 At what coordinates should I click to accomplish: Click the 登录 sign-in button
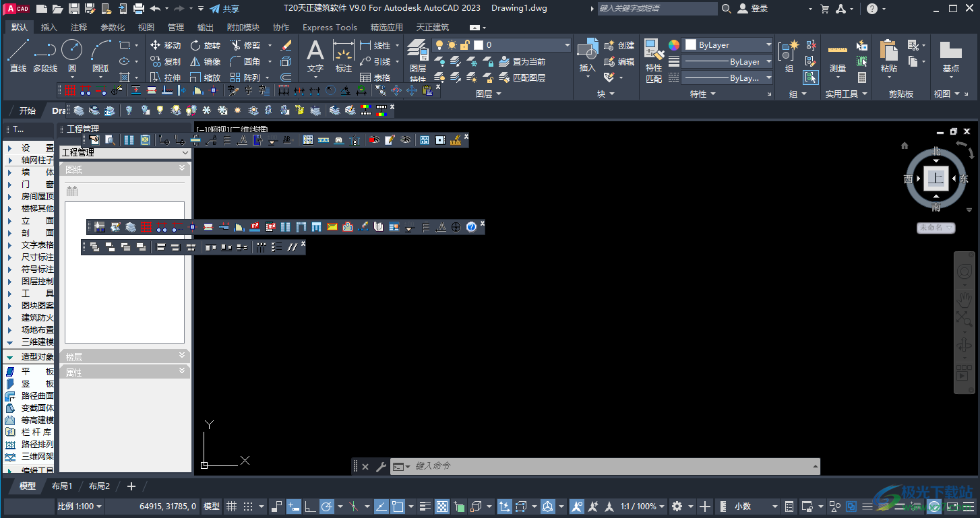753,9
